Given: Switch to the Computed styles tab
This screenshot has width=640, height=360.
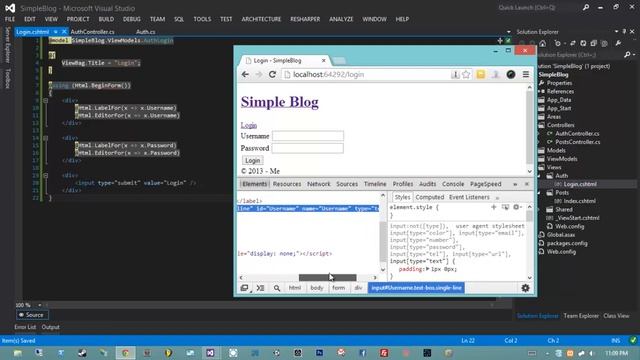Looking at the screenshot, I should point(429,197).
